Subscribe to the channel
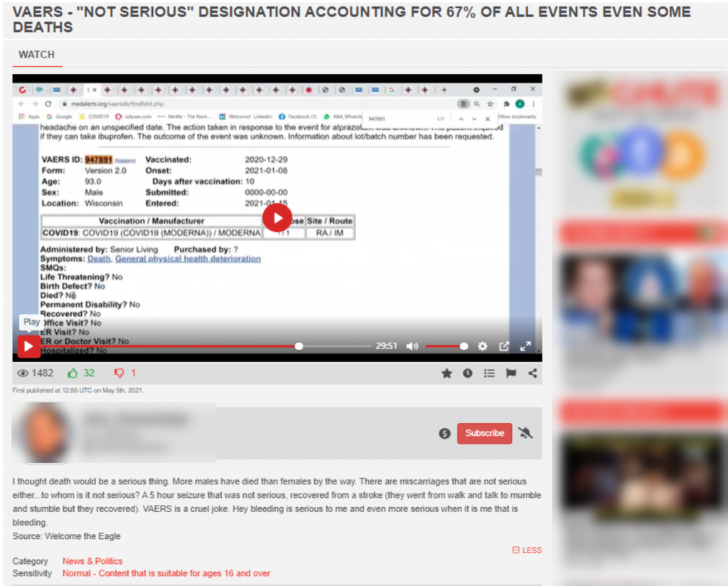This screenshot has height=586, width=728. point(484,433)
